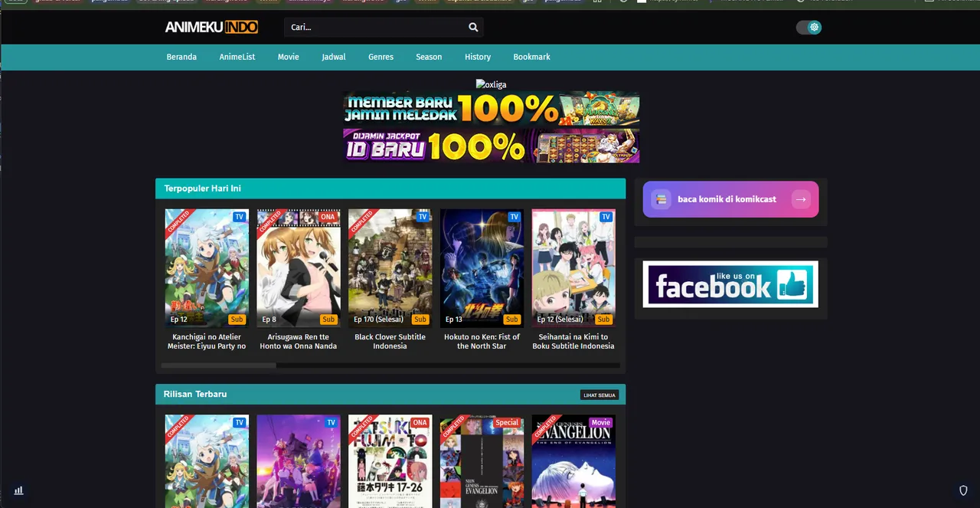Open Seihantai na Kimi to Boku thumbnail
Viewport: 980px width, 508px height.
coord(573,268)
